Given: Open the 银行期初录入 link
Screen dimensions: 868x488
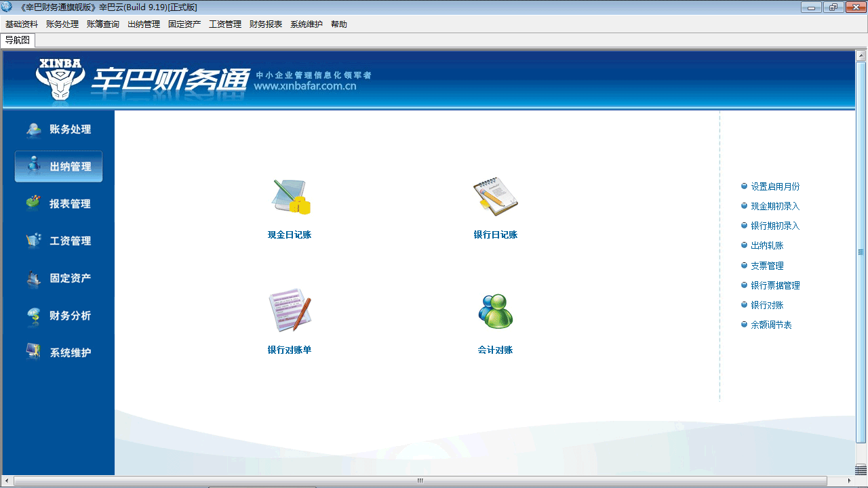Looking at the screenshot, I should tap(775, 226).
